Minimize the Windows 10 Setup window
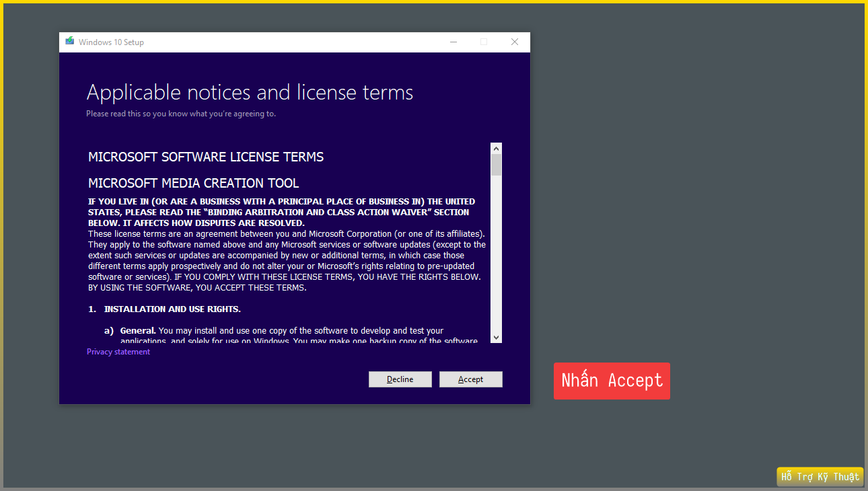 click(x=454, y=42)
